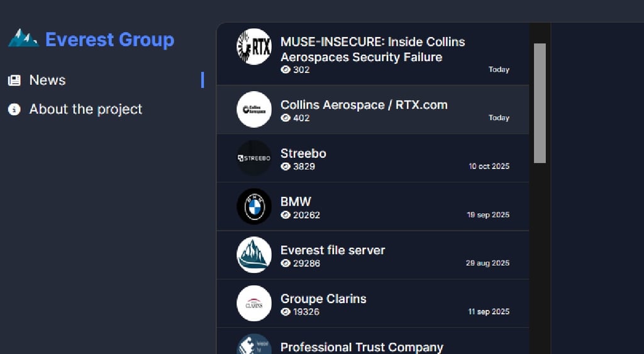
Task: Click the eye icon beside 29286 views
Action: (286, 263)
